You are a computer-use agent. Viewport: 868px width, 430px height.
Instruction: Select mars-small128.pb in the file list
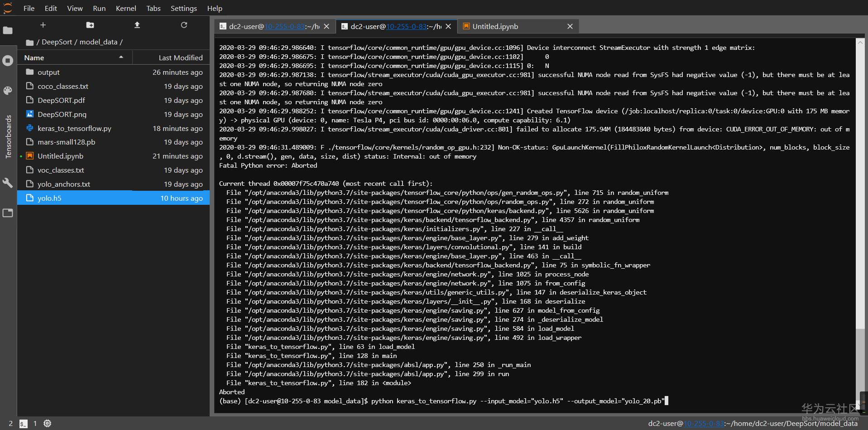[113, 142]
